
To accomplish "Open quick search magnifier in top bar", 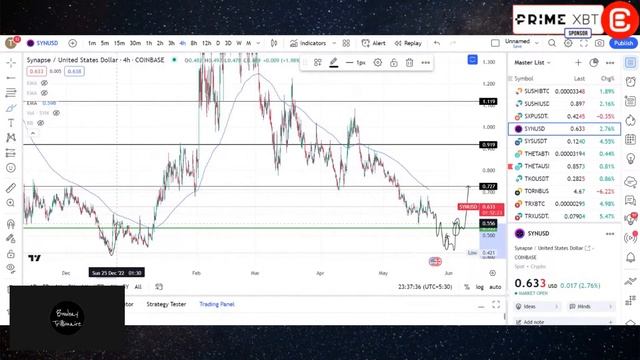I will [552, 43].
